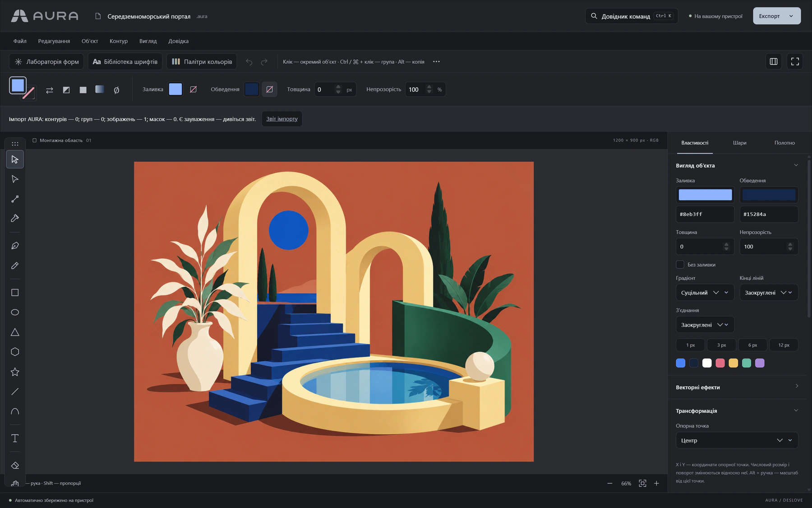Apply gradient fill mode icon
Image resolution: width=812 pixels, height=508 pixels.
[x=100, y=89]
